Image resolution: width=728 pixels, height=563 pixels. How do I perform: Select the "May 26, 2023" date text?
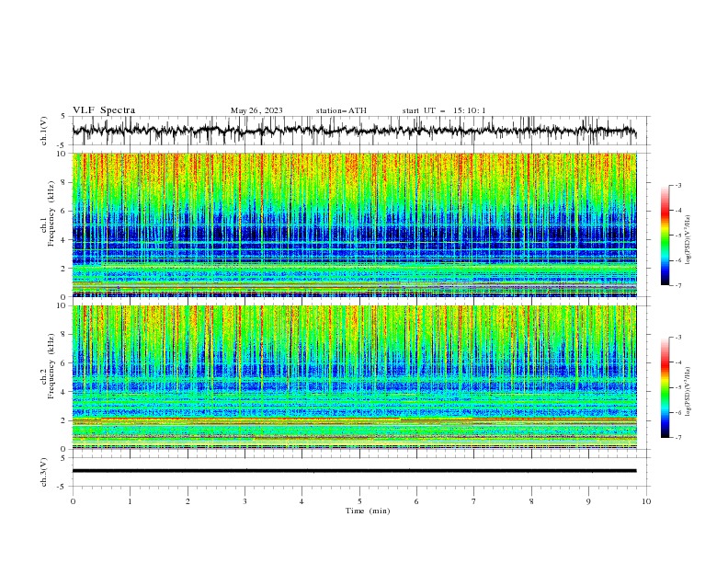point(256,110)
